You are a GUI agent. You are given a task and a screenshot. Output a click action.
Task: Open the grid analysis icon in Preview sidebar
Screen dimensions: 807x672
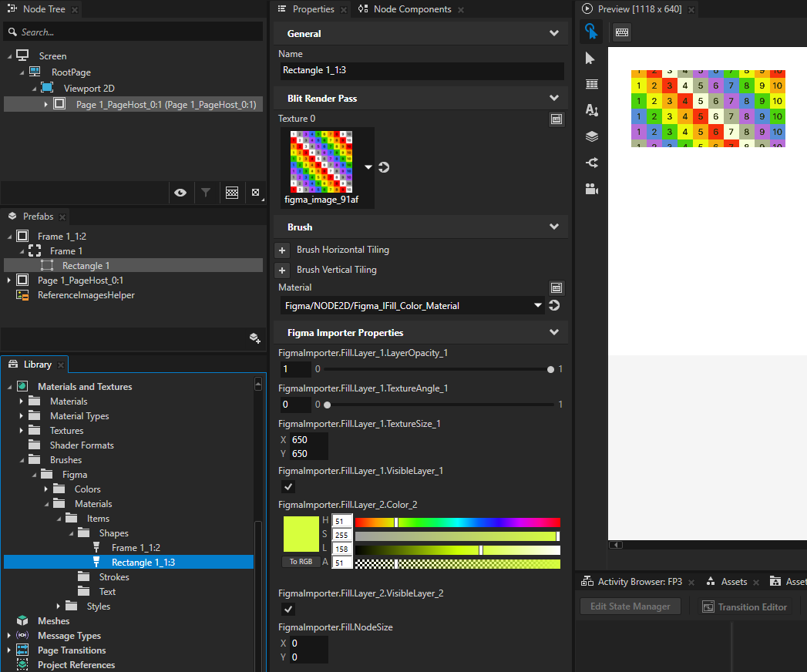click(x=590, y=83)
